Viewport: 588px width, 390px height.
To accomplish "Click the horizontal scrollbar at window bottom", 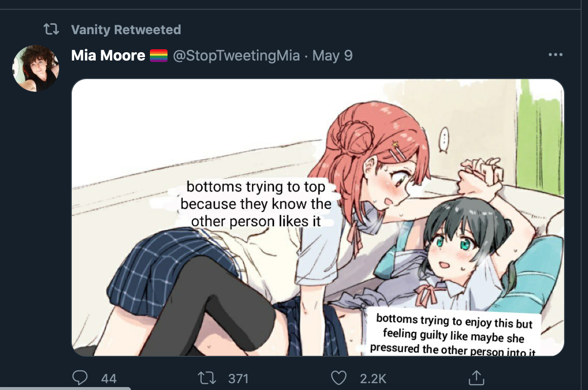I will (65, 389).
